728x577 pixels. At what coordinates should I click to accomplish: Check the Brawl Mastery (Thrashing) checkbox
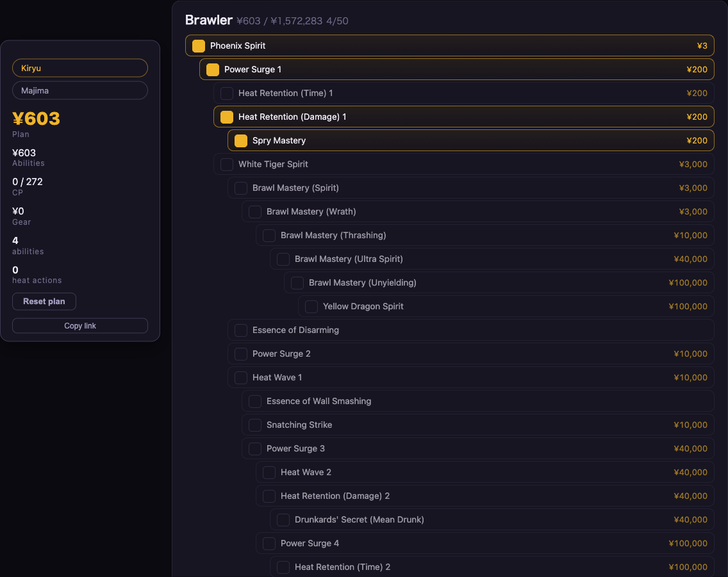[269, 235]
